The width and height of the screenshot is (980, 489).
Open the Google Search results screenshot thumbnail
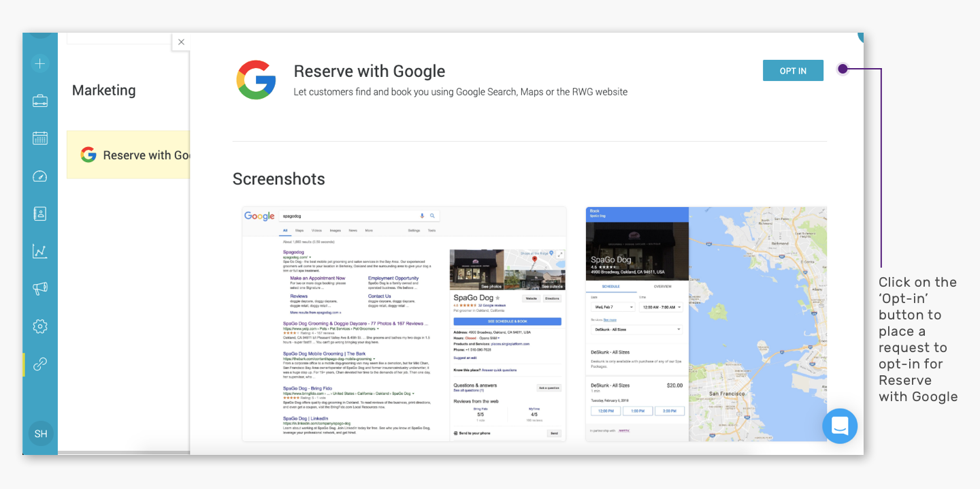[x=404, y=324]
